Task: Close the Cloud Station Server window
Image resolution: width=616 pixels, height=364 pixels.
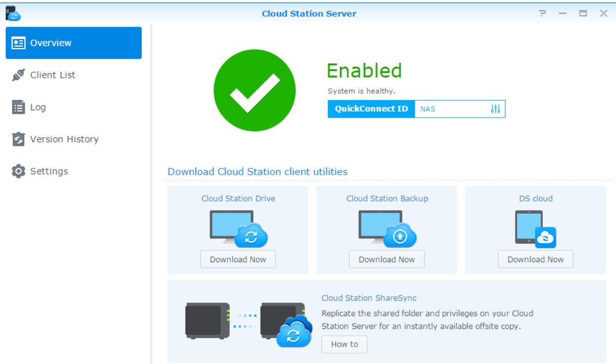Action: point(604,13)
